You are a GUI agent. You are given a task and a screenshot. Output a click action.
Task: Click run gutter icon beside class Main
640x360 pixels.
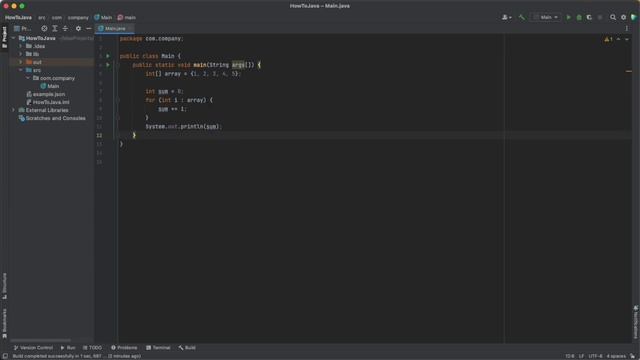tap(108, 56)
